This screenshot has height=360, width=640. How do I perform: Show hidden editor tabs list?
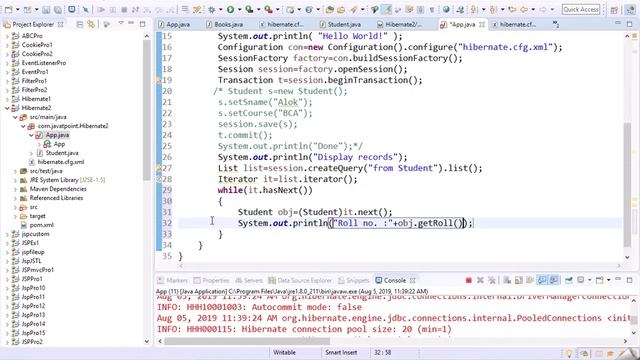556,24
